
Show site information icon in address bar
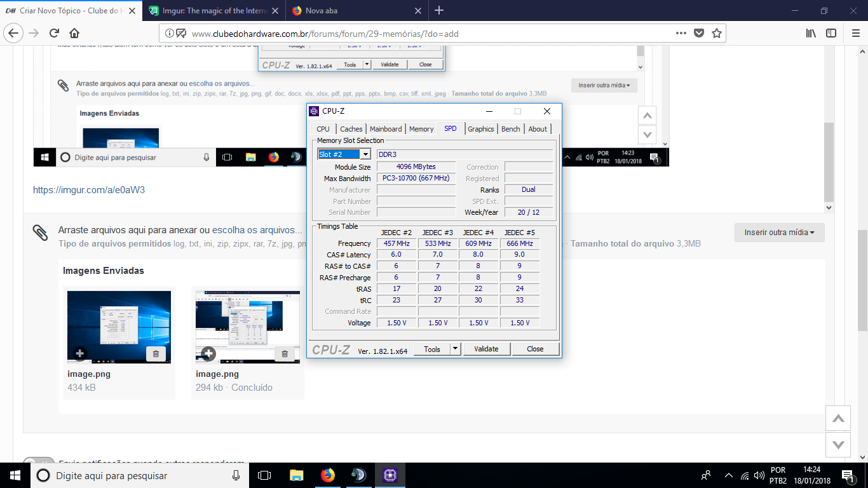[x=170, y=34]
